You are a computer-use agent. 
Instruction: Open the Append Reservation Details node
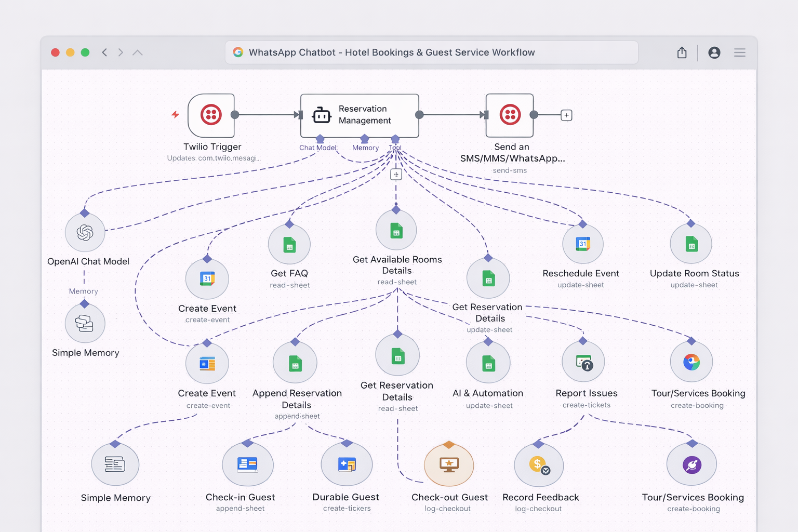[x=296, y=363]
